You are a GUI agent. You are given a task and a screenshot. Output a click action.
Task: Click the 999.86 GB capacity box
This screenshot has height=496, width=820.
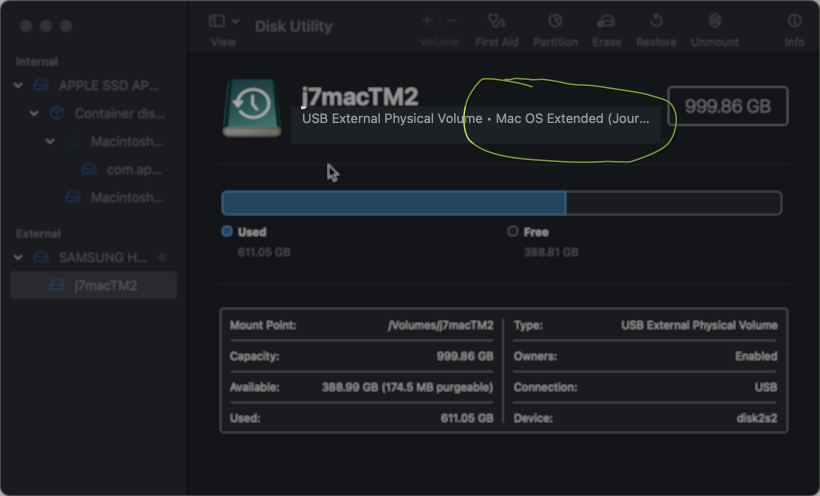[727, 106]
